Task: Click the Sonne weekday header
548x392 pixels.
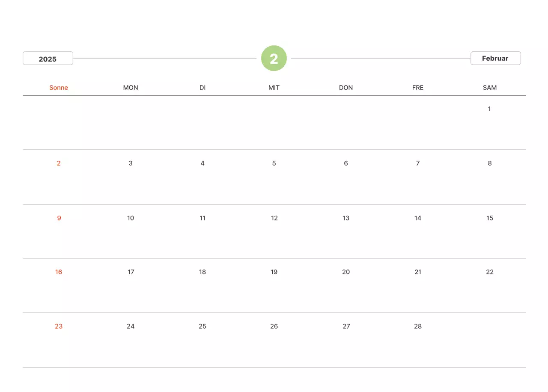Action: click(x=59, y=88)
